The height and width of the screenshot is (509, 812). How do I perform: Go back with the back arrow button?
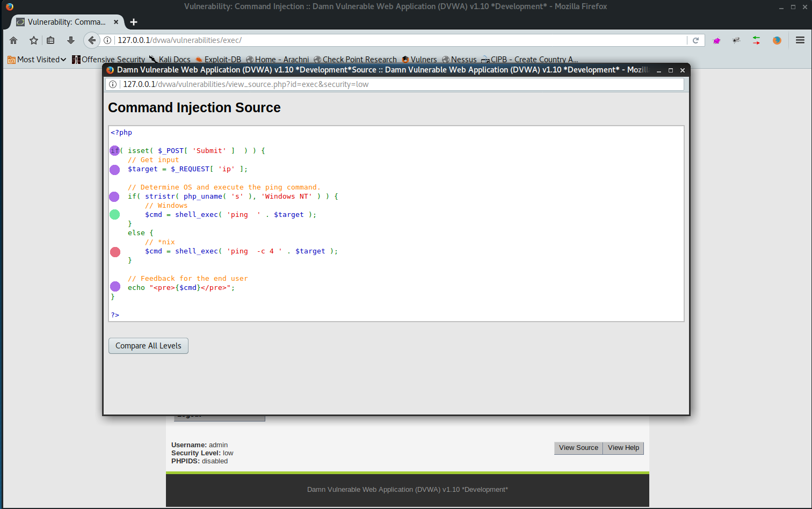pyautogui.click(x=92, y=40)
